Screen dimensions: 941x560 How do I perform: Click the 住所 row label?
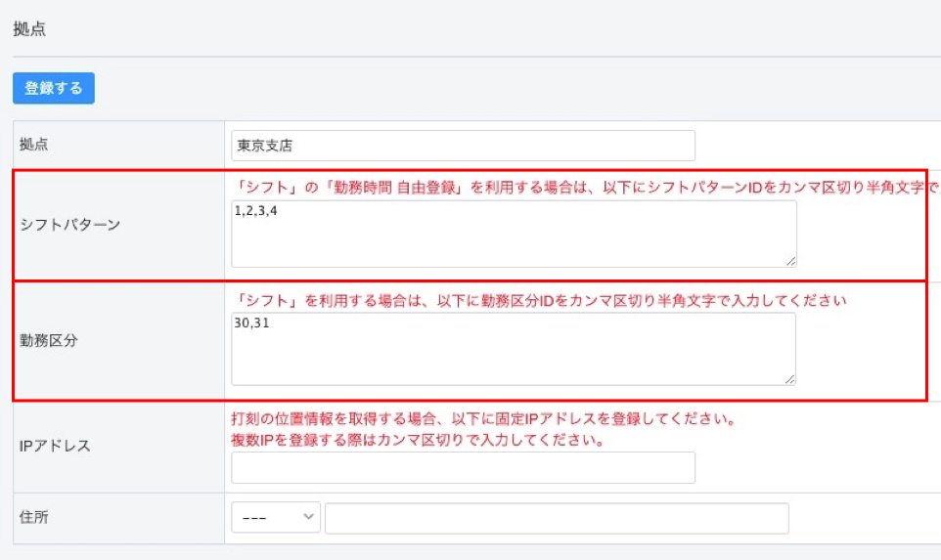tap(34, 518)
